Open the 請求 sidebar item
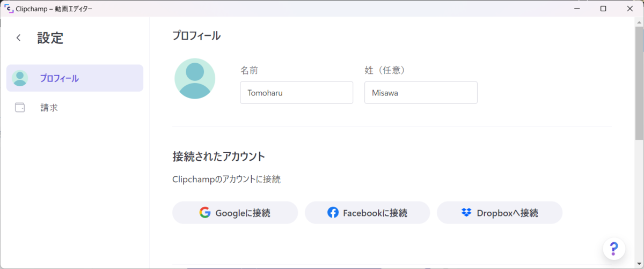The image size is (644, 269). point(75,107)
